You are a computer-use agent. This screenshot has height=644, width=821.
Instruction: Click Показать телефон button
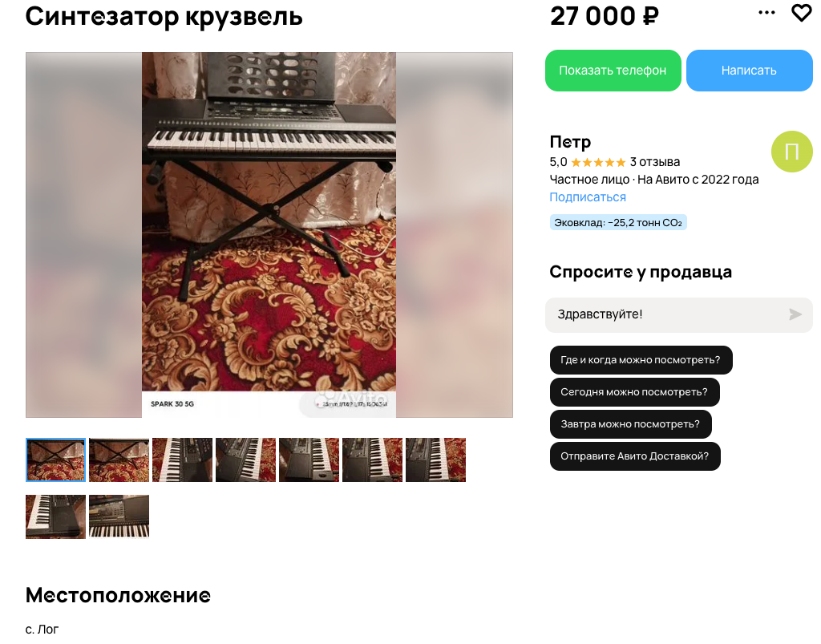613,71
